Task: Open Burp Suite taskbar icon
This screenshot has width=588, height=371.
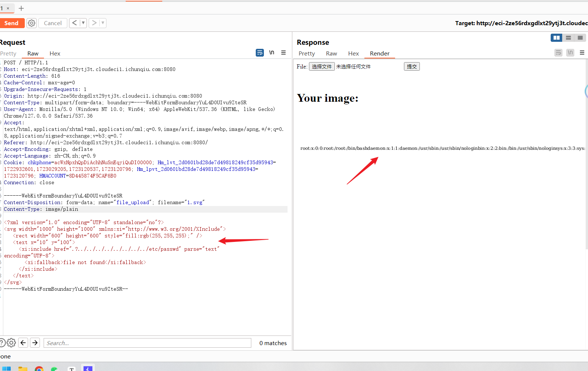Action: tap(88, 368)
